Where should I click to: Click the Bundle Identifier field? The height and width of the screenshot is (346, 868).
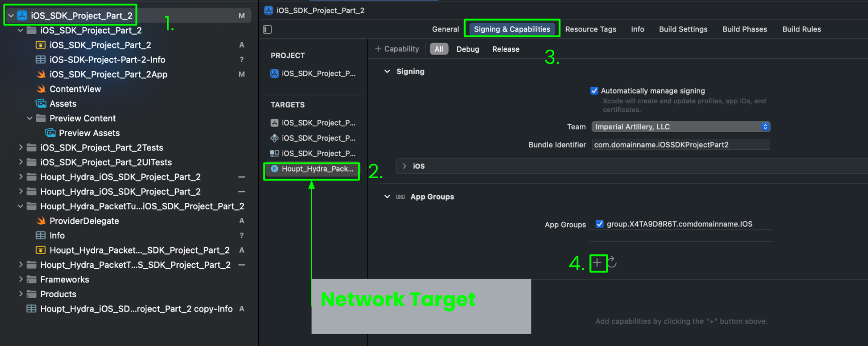(681, 145)
